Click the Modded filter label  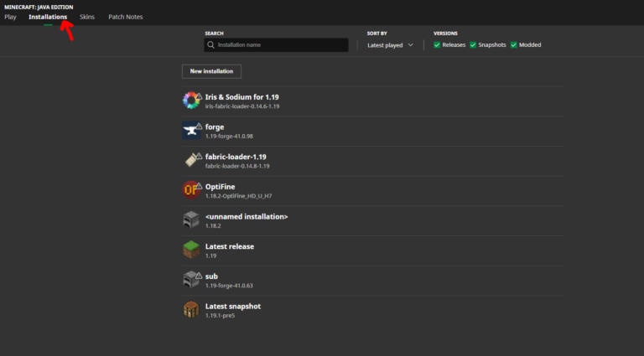pyautogui.click(x=530, y=45)
